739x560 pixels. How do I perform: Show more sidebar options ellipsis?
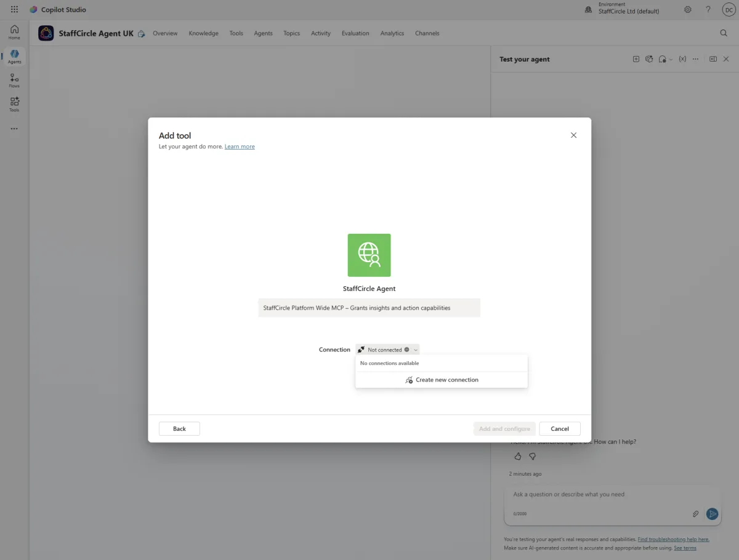(x=14, y=129)
